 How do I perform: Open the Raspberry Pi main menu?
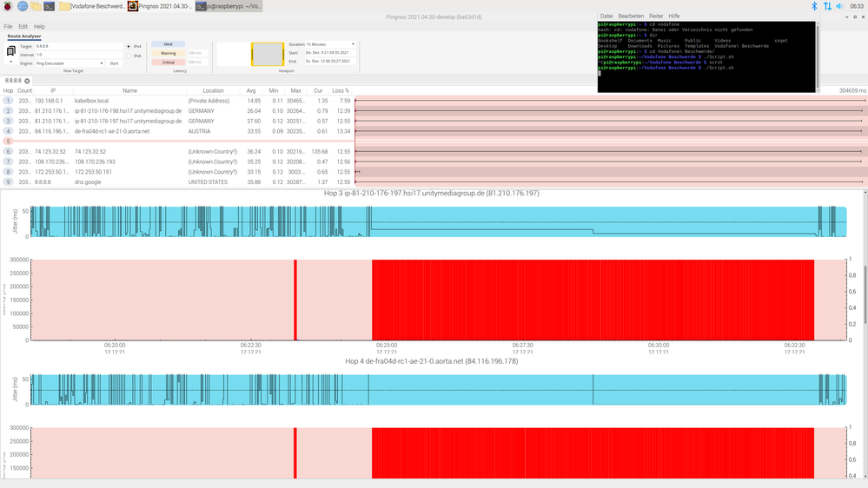pyautogui.click(x=8, y=6)
